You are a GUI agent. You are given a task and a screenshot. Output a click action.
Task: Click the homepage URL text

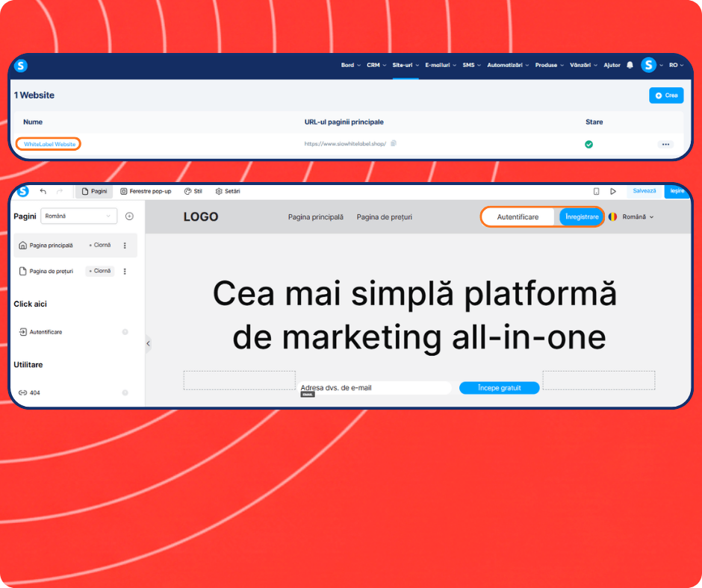click(345, 144)
